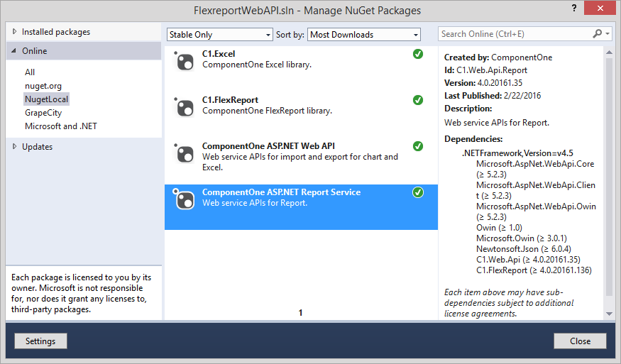This screenshot has width=621, height=364.
Task: Open the Settings button
Action: tap(40, 341)
